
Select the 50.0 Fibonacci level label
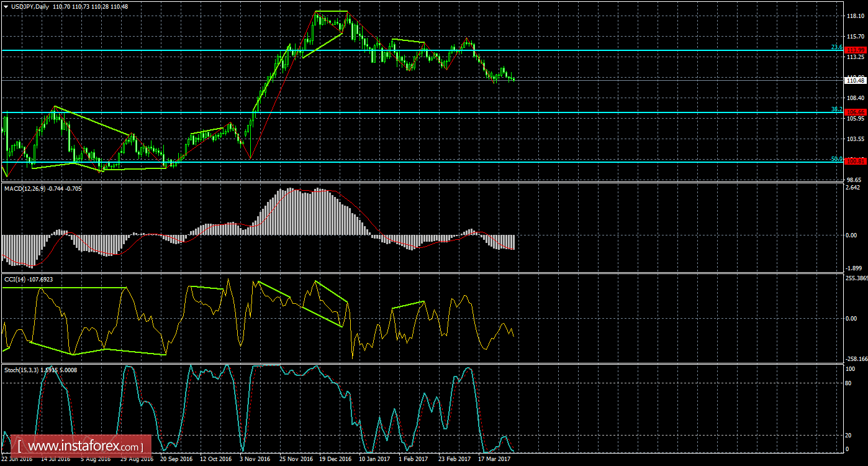(x=837, y=159)
